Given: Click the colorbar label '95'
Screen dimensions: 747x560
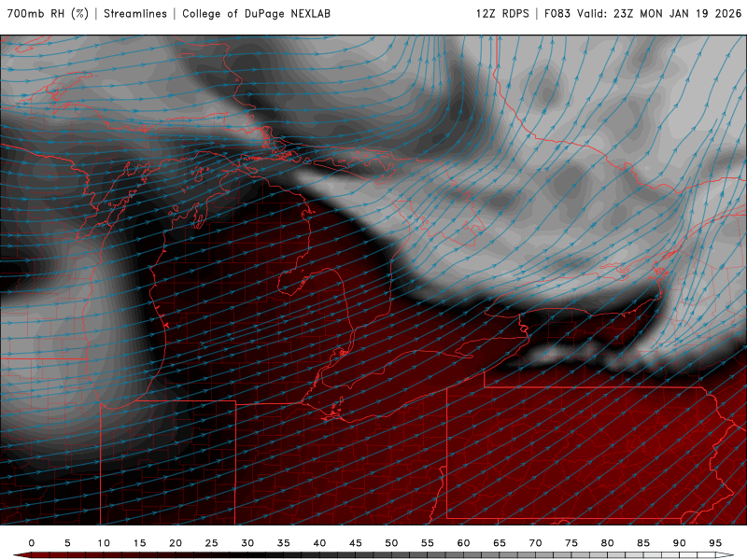Looking at the screenshot, I should pyautogui.click(x=715, y=543).
